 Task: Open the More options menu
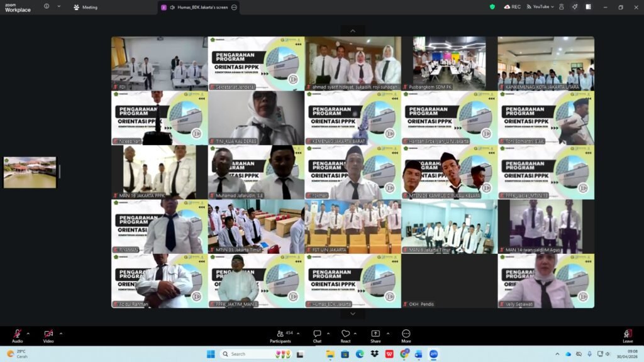pyautogui.click(x=406, y=334)
